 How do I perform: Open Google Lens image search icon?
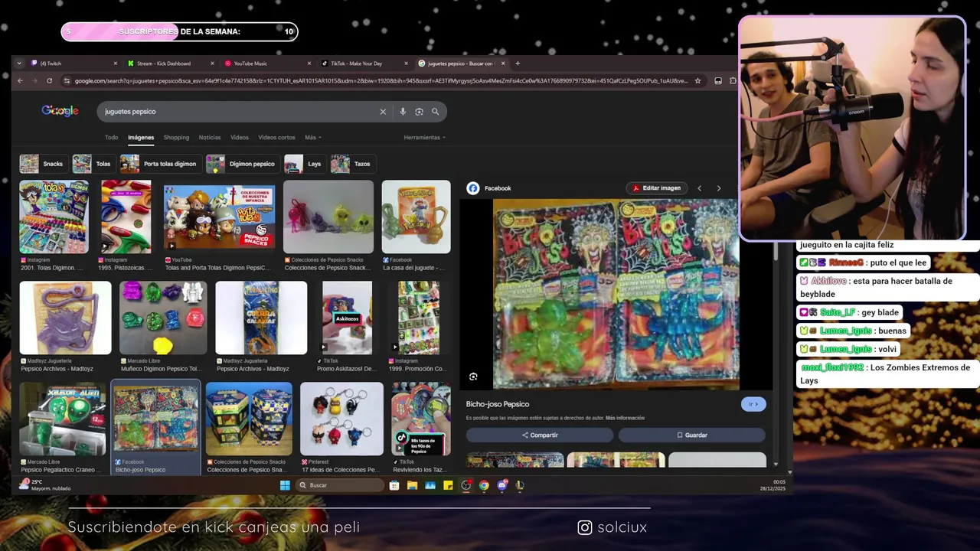pos(419,112)
